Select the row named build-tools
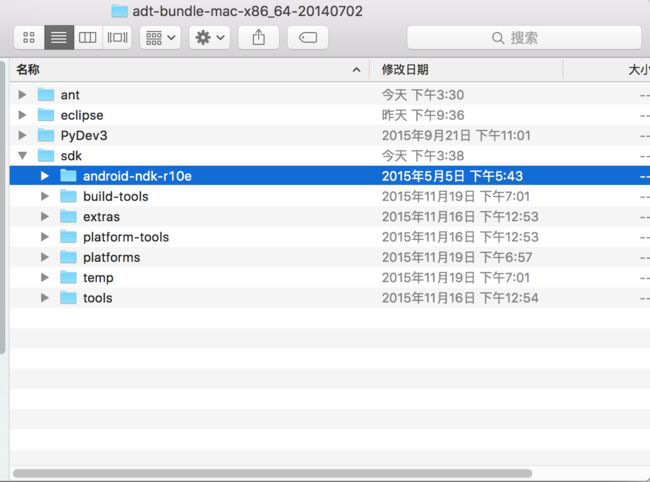The height and width of the screenshot is (482, 650). tap(330, 196)
